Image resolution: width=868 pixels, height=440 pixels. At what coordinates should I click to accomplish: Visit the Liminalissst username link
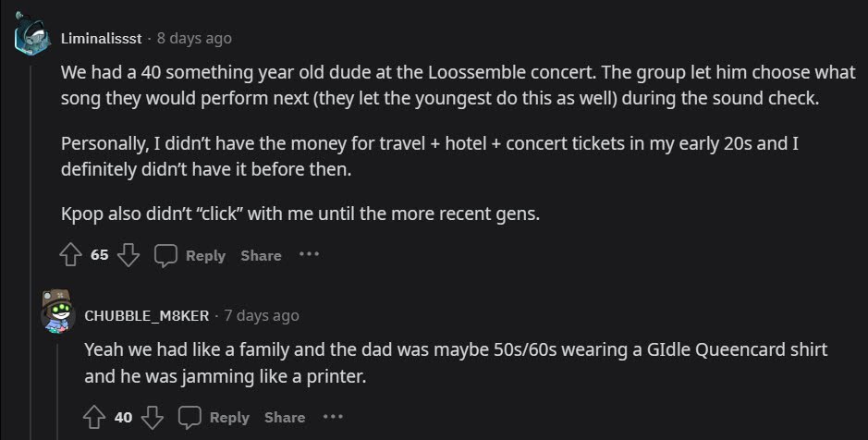click(101, 39)
